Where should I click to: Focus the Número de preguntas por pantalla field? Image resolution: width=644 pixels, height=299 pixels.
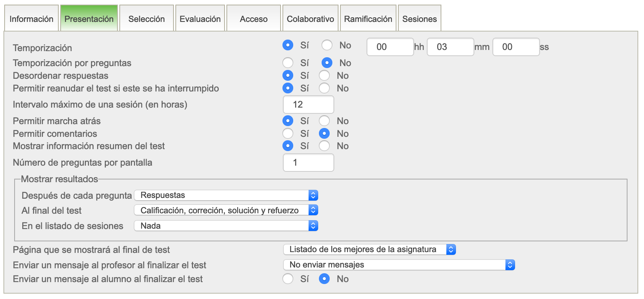[308, 163]
